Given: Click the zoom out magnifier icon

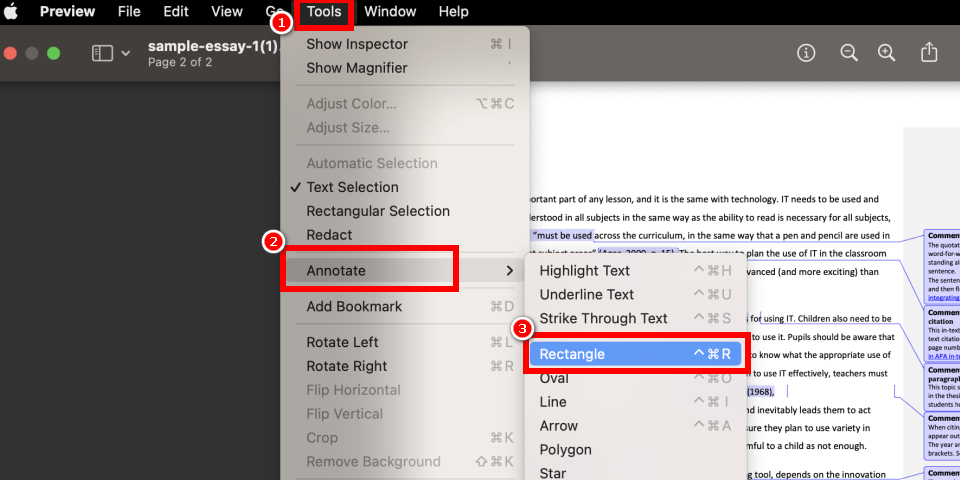Looking at the screenshot, I should coord(849,53).
